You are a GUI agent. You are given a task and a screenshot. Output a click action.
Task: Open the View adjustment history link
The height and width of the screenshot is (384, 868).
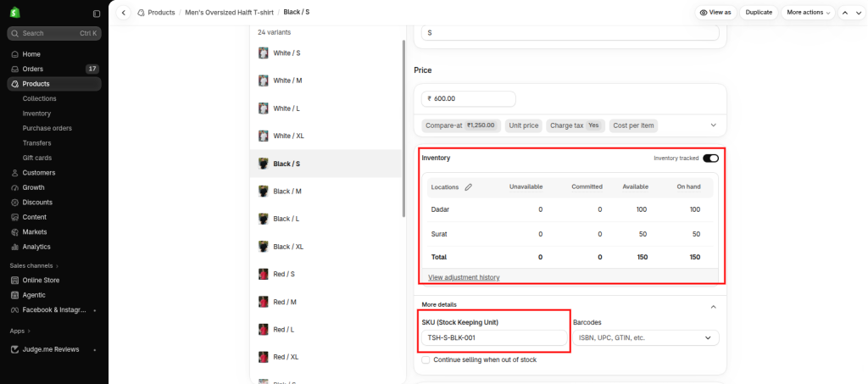pos(464,277)
